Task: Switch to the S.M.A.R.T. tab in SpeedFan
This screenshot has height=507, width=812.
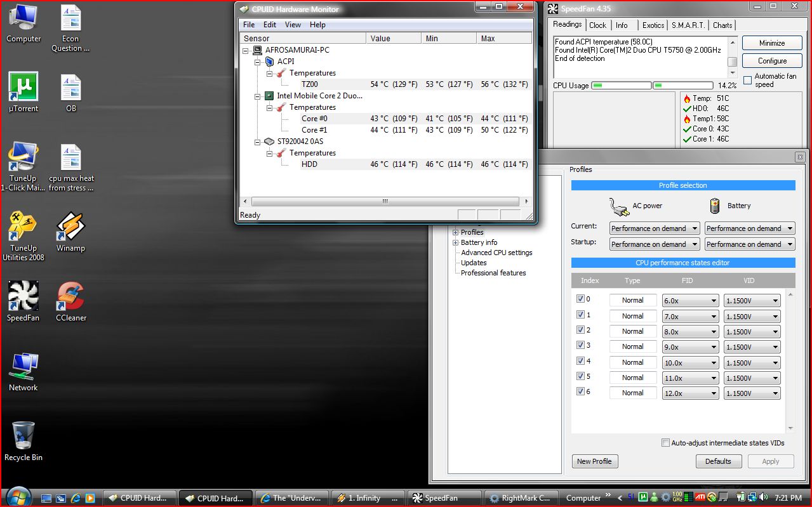Action: pos(688,25)
